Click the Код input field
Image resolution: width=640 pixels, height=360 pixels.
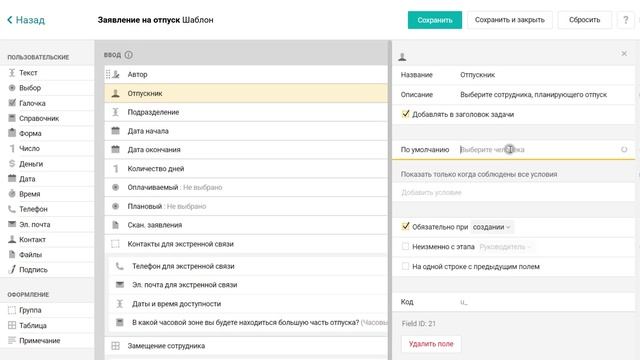coord(546,302)
